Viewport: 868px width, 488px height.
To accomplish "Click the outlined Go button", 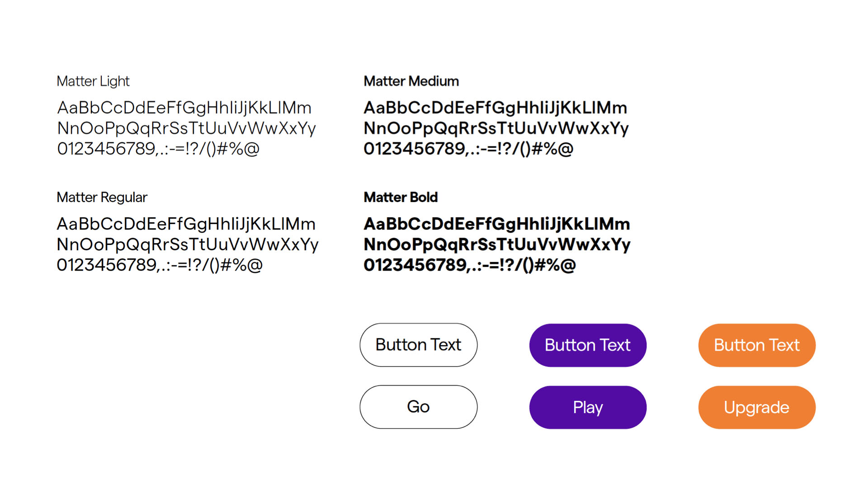I will tap(418, 407).
